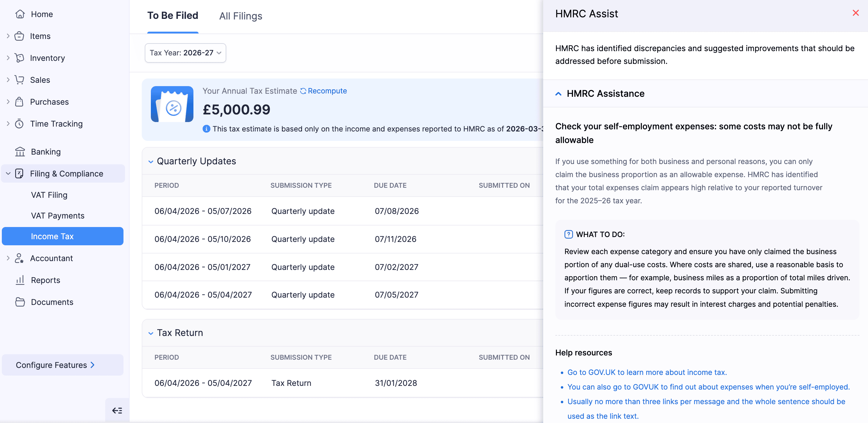This screenshot has height=423, width=868.
Task: Click the Time Tracking clock icon
Action: (19, 124)
